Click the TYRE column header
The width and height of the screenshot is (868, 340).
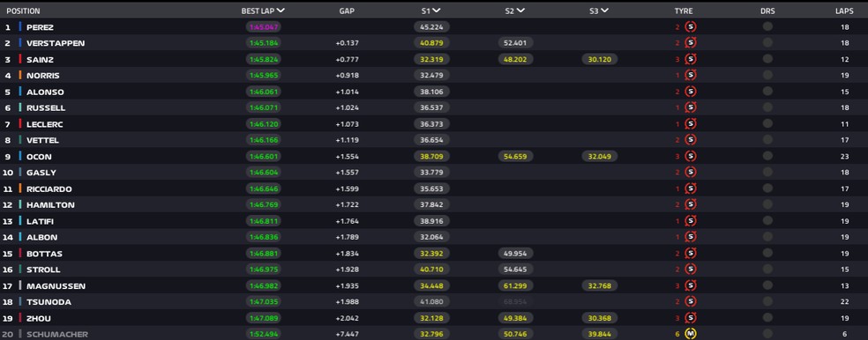point(684,11)
